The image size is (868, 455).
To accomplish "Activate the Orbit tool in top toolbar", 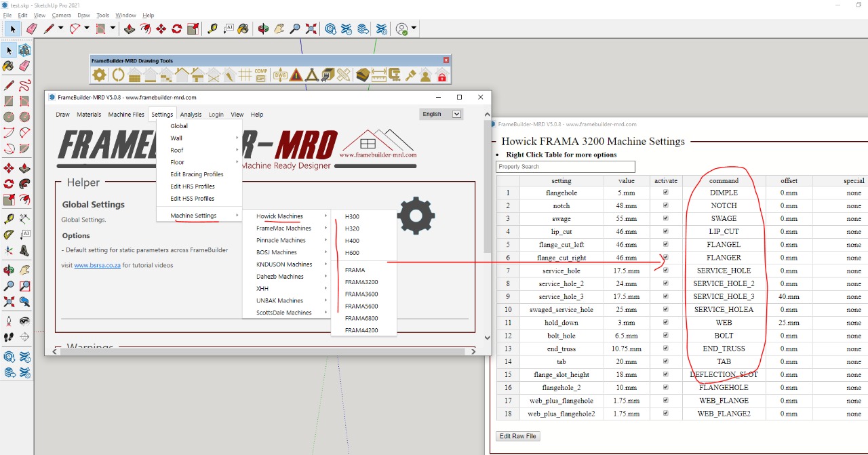I will click(x=263, y=28).
